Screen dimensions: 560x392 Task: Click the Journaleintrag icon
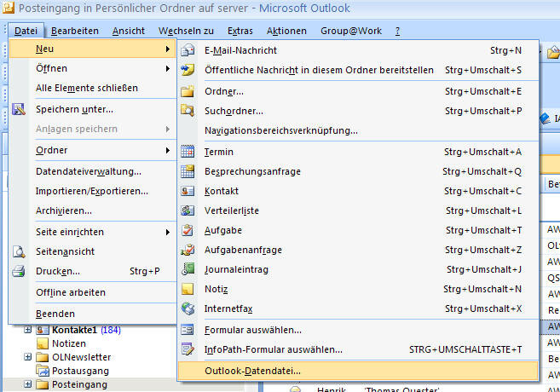point(188,269)
